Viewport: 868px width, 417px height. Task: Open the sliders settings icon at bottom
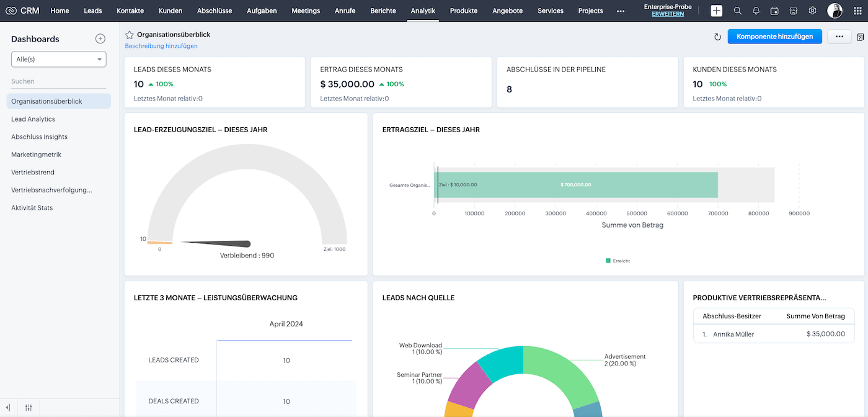[x=29, y=408]
